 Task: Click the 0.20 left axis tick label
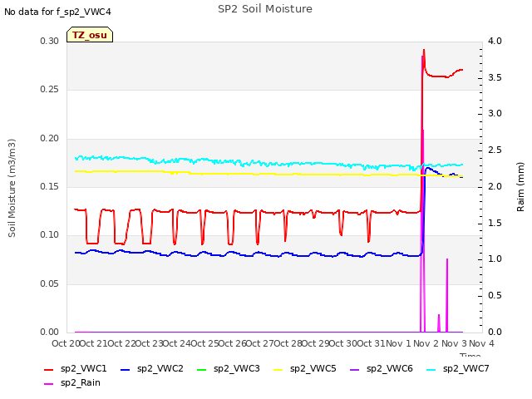50,138
